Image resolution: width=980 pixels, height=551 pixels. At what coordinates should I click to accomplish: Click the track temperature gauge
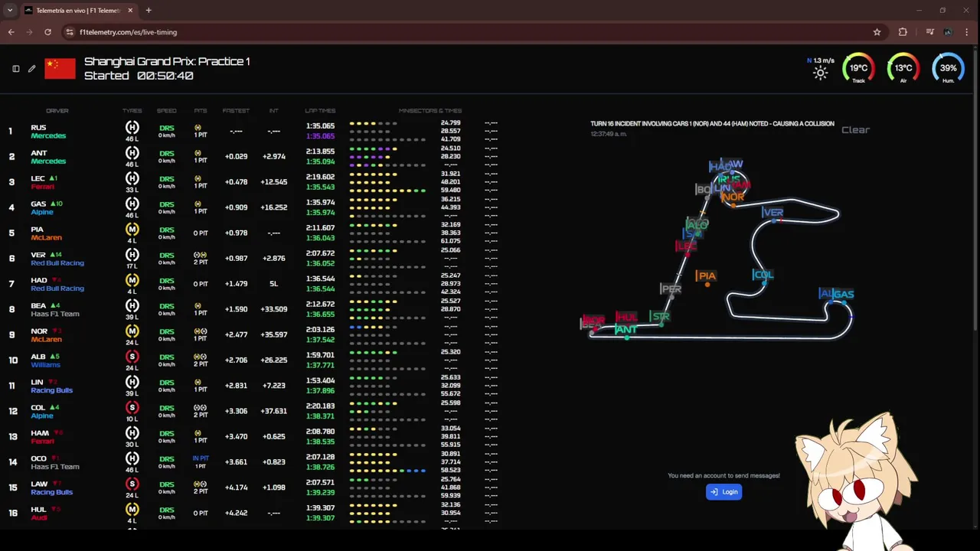click(x=858, y=68)
